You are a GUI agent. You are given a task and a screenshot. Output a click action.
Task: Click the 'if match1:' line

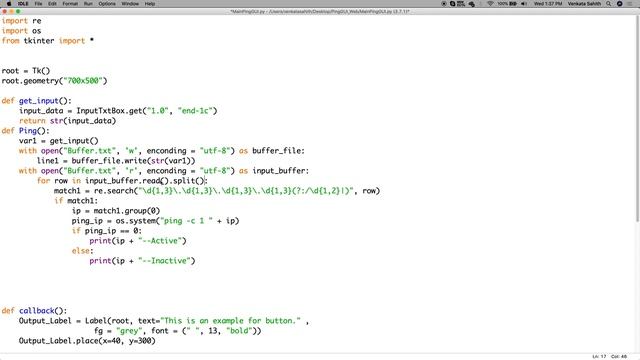76,201
